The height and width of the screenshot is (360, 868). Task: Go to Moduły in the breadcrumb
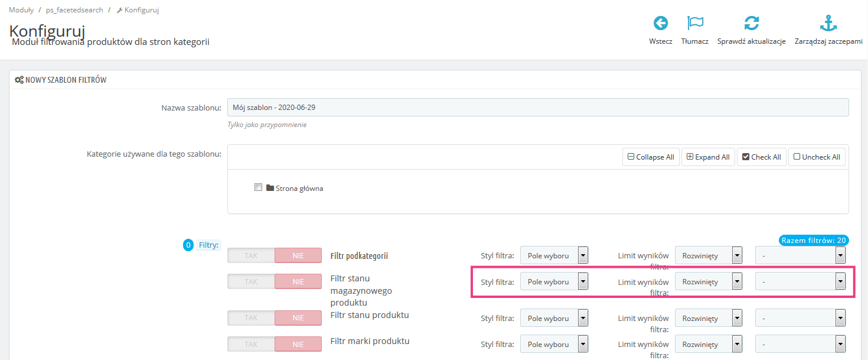click(21, 10)
